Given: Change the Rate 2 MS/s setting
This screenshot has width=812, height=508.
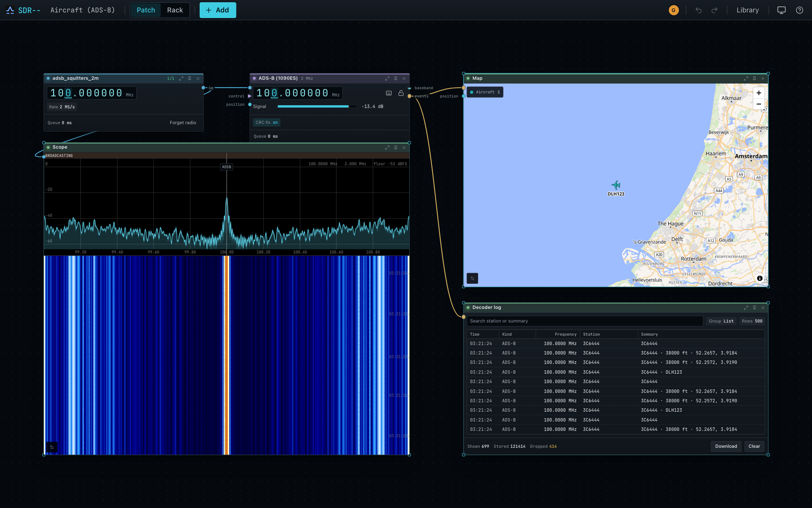Looking at the screenshot, I should click(62, 107).
